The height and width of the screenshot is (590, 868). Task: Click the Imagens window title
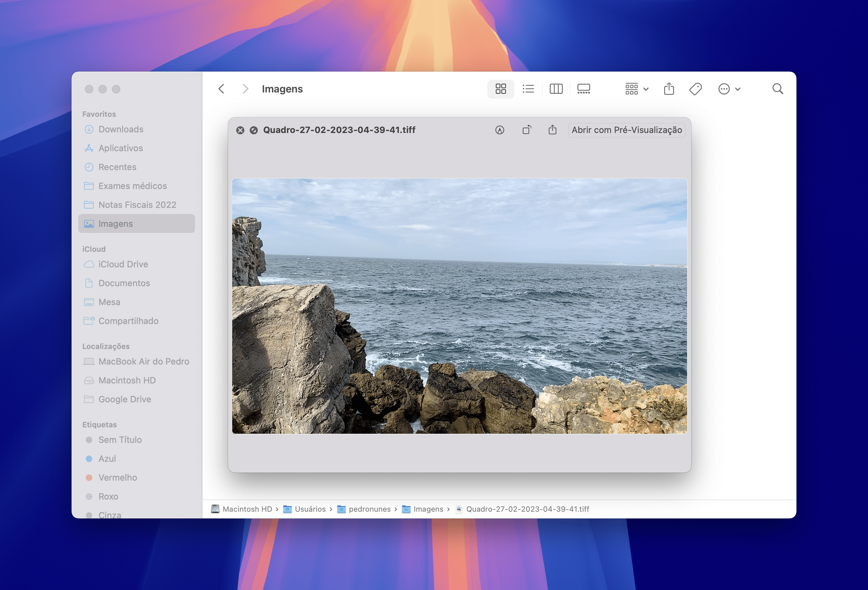click(x=282, y=89)
